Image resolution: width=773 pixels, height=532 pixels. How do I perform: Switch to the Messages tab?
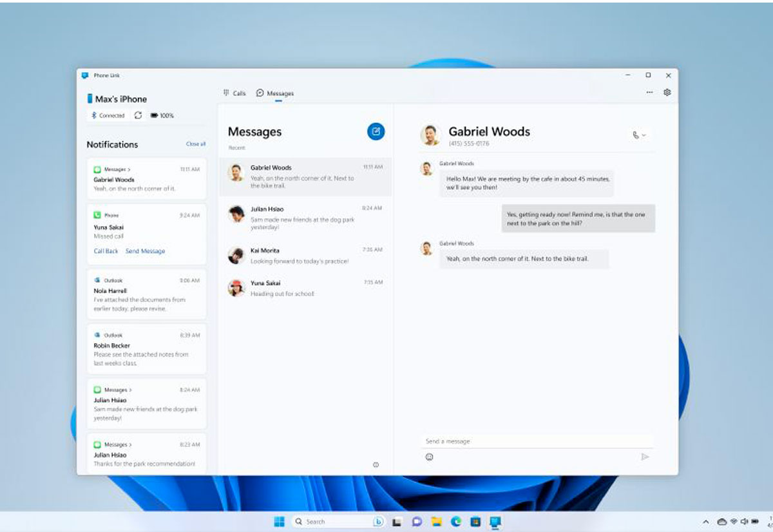coord(275,93)
